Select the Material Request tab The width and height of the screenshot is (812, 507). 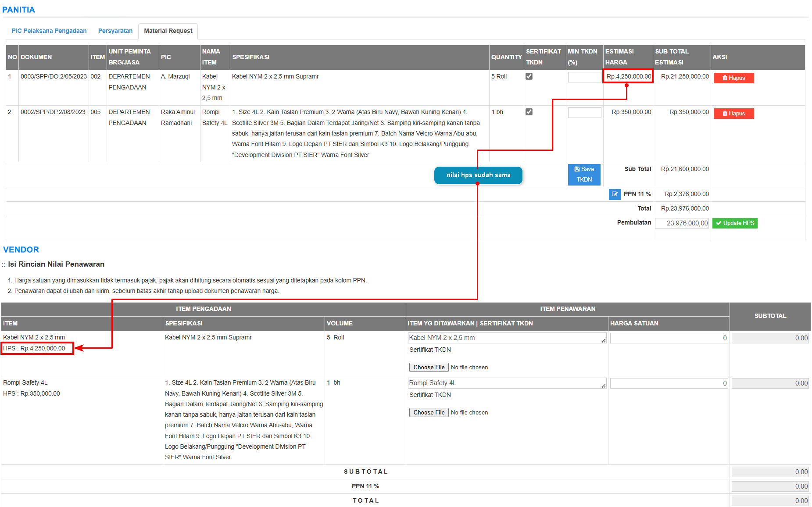tap(168, 31)
